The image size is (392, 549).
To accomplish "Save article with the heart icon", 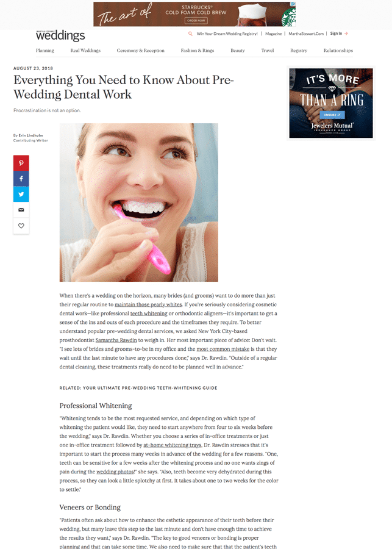I will coord(21,226).
